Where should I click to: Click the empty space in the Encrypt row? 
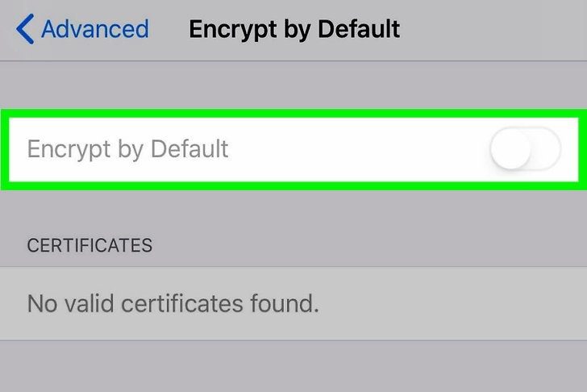coord(355,150)
